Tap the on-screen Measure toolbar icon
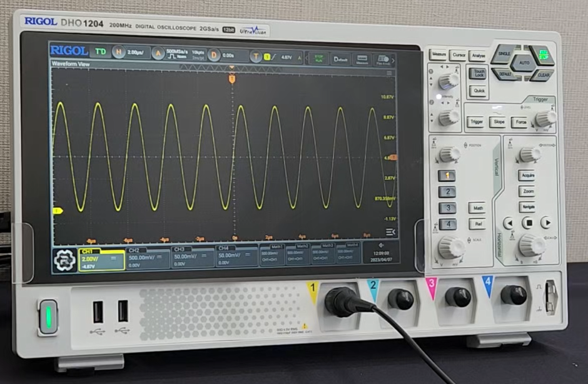This screenshot has width=588, height=384. 362,59
